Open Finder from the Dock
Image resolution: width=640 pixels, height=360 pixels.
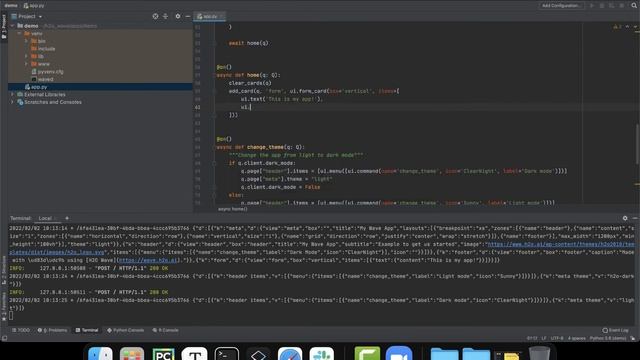(100, 354)
